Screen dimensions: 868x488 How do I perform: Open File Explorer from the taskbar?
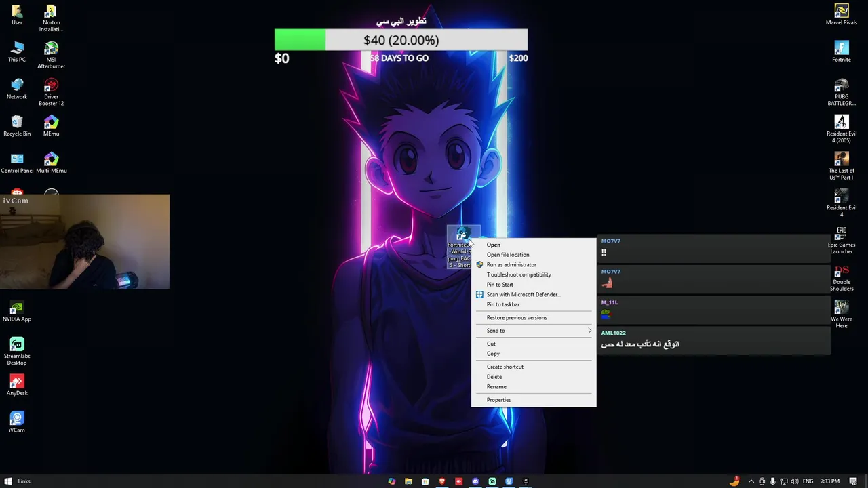(x=408, y=481)
